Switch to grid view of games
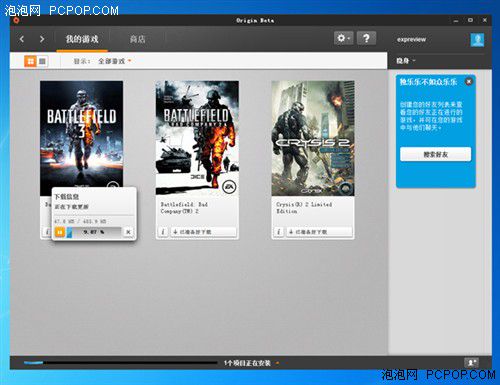 point(30,61)
